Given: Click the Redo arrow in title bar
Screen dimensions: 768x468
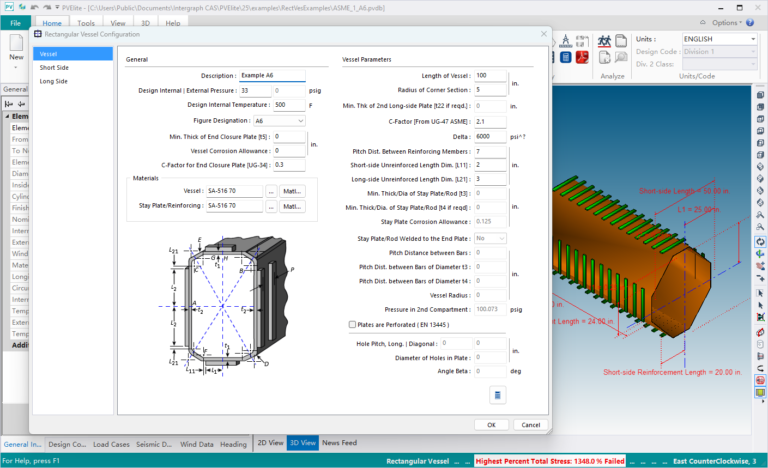Looking at the screenshot, I should [x=47, y=7].
